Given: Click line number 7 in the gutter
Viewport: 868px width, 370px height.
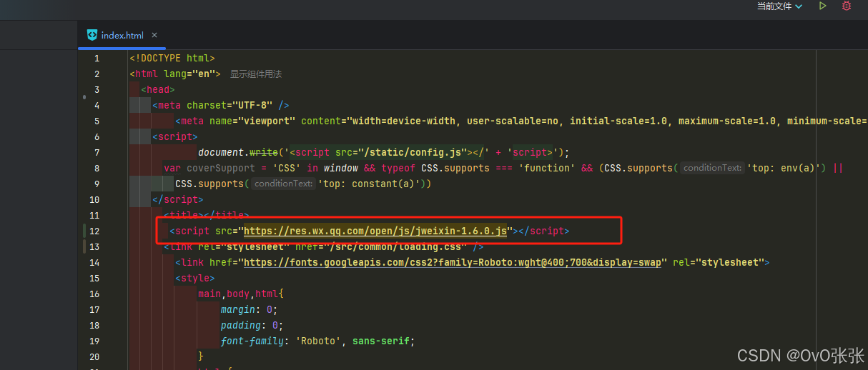Looking at the screenshot, I should point(97,152).
